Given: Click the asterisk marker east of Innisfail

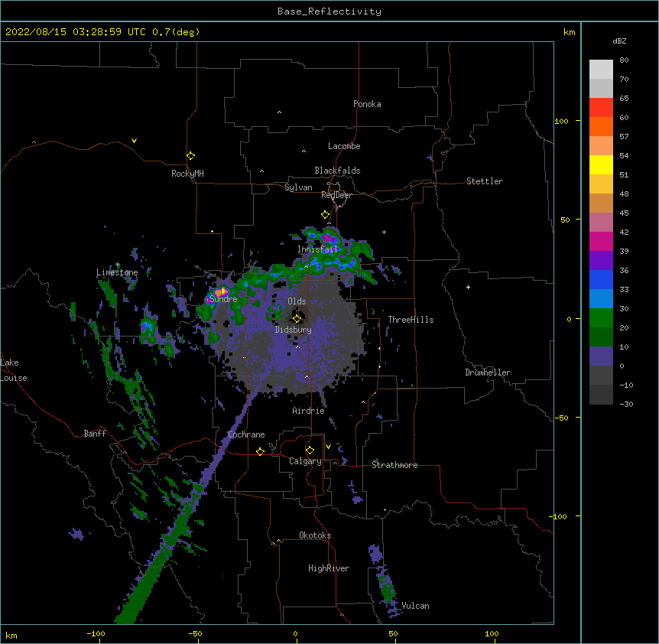Looking at the screenshot, I should (384, 232).
